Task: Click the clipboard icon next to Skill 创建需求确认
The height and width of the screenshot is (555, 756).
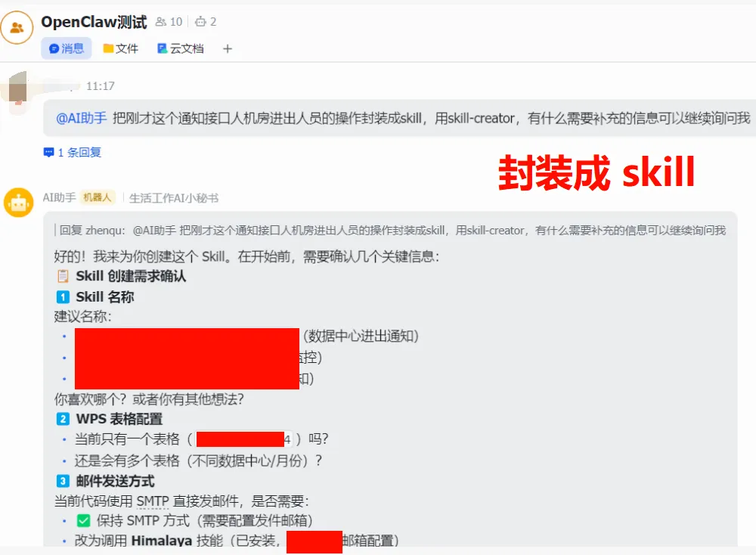Action: (x=64, y=276)
